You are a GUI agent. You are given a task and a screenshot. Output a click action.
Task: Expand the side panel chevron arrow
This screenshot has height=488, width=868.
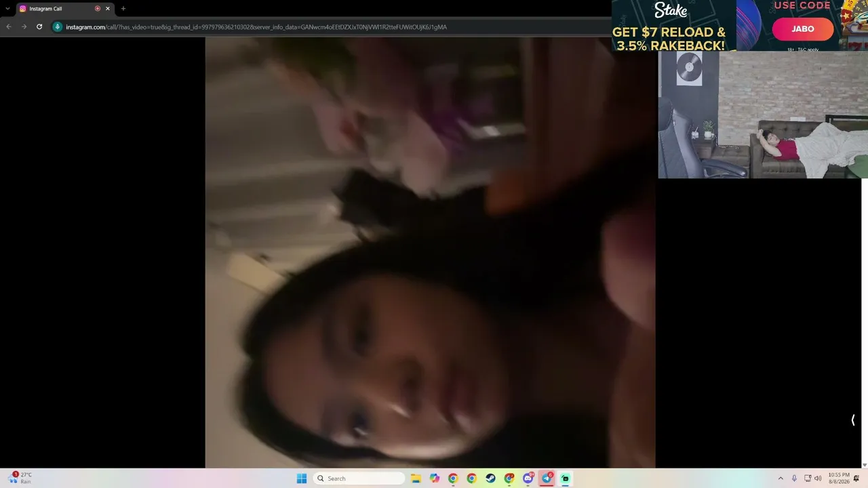[x=852, y=420]
